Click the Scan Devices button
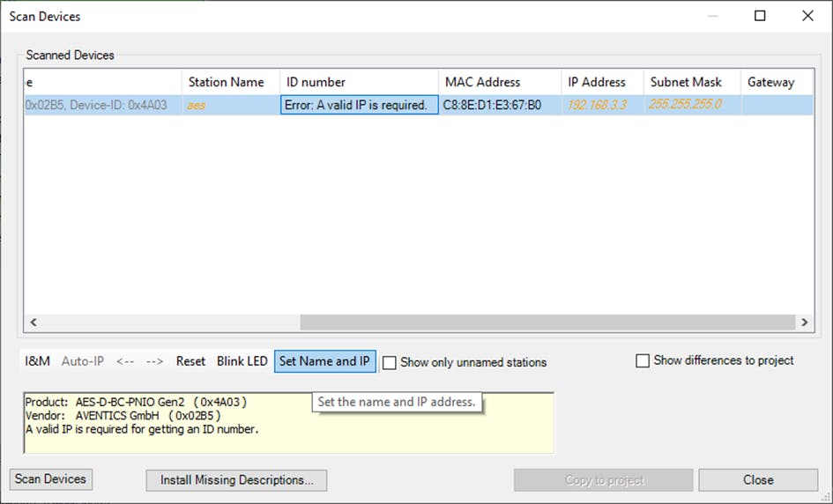833x504 pixels. (x=51, y=479)
